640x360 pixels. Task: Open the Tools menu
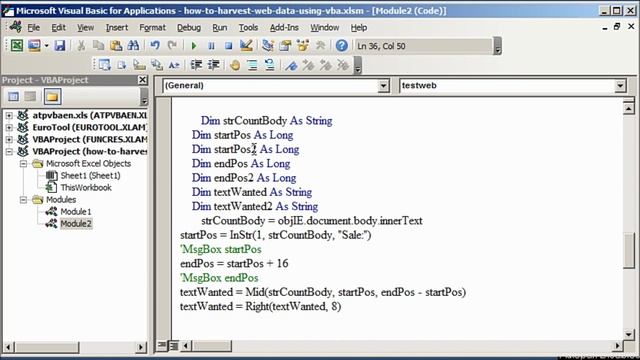248,27
